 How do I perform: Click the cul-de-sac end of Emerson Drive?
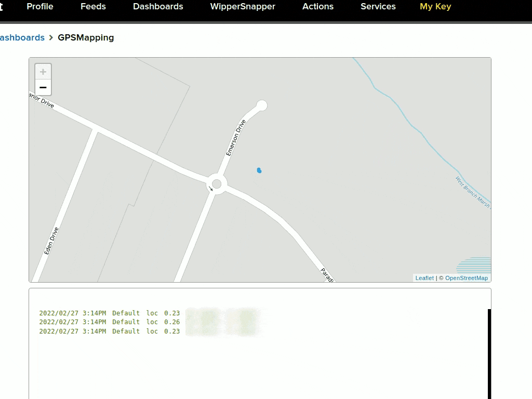click(x=262, y=105)
